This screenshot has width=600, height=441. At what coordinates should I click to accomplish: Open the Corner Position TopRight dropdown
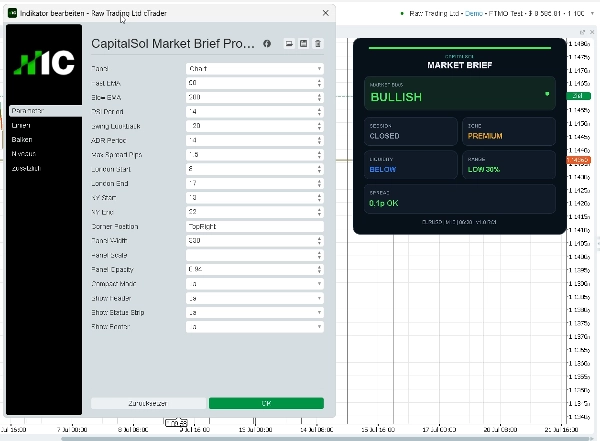255,226
